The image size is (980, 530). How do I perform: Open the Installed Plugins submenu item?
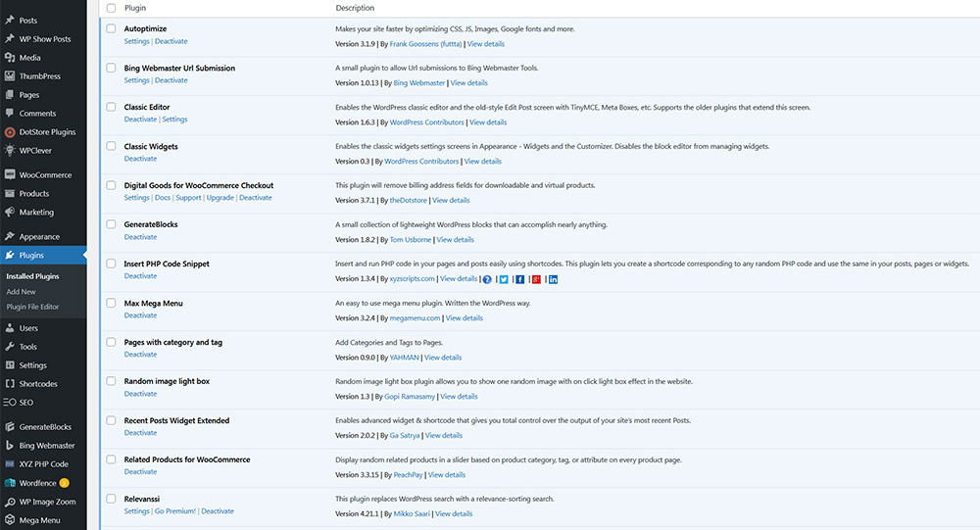(32, 276)
